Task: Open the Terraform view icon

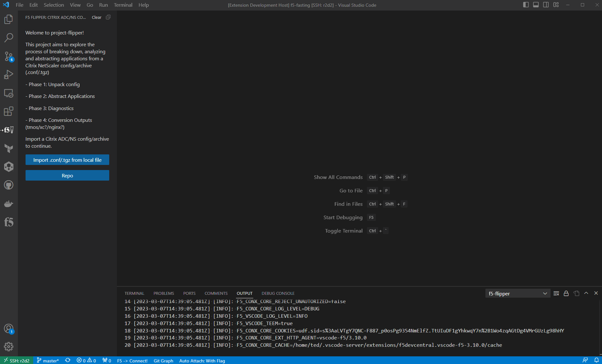Action: [9, 148]
